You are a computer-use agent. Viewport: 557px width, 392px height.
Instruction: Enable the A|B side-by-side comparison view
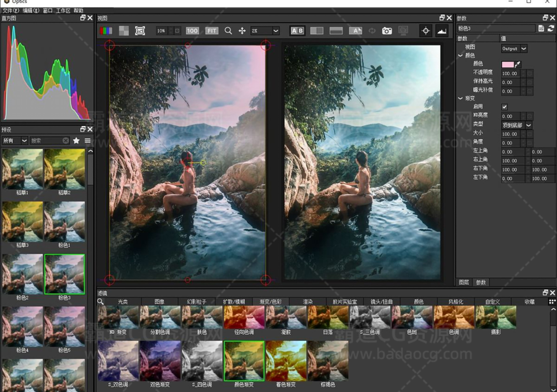(297, 31)
